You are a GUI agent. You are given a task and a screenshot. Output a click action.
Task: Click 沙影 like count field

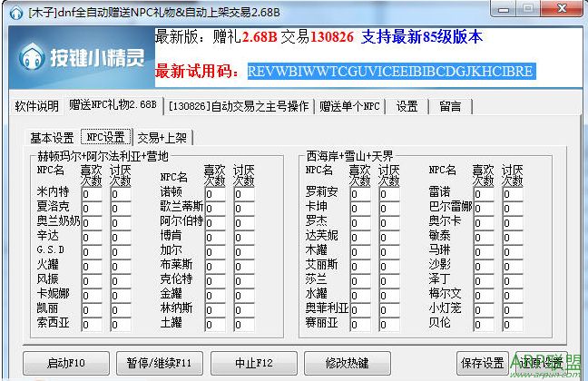[x=484, y=267]
